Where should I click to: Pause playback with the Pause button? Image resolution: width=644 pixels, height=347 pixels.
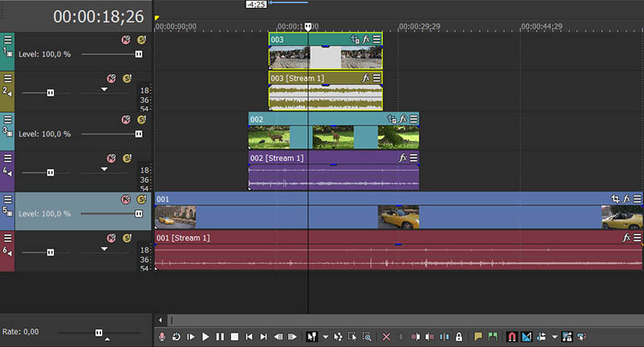[220, 337]
